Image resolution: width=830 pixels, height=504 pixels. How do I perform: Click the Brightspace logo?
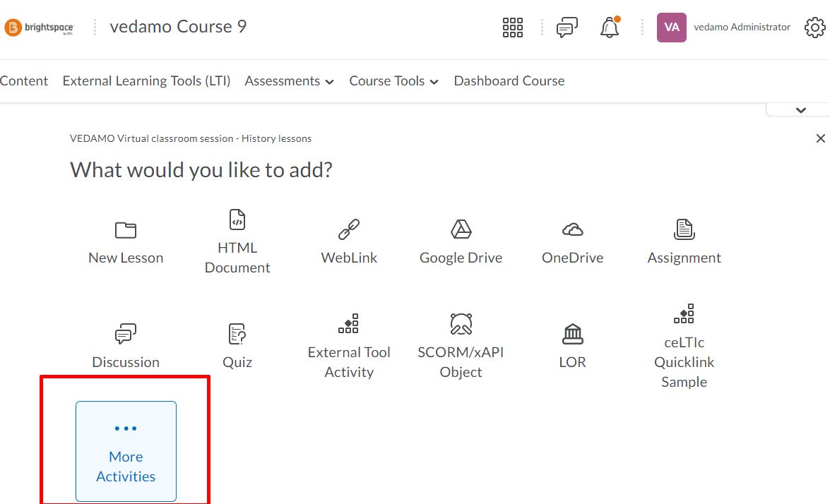tap(40, 27)
